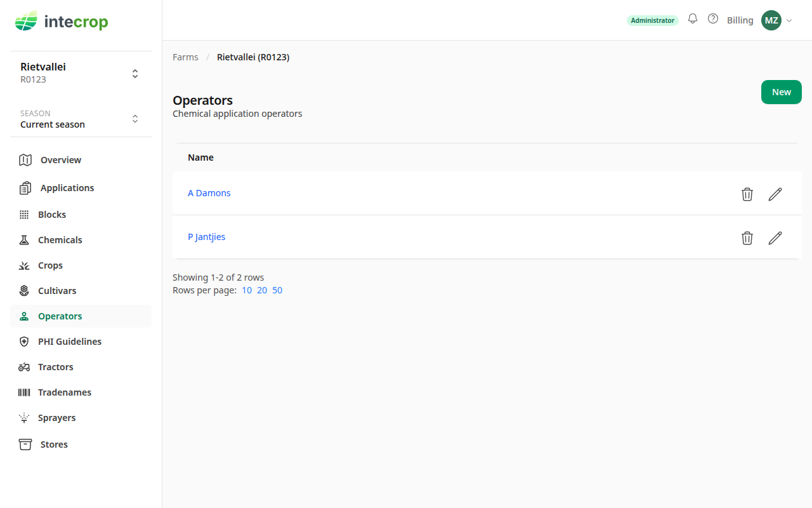The width and height of the screenshot is (812, 508).
Task: Click Rietvallei (R0123) breadcrumb
Action: tap(253, 57)
